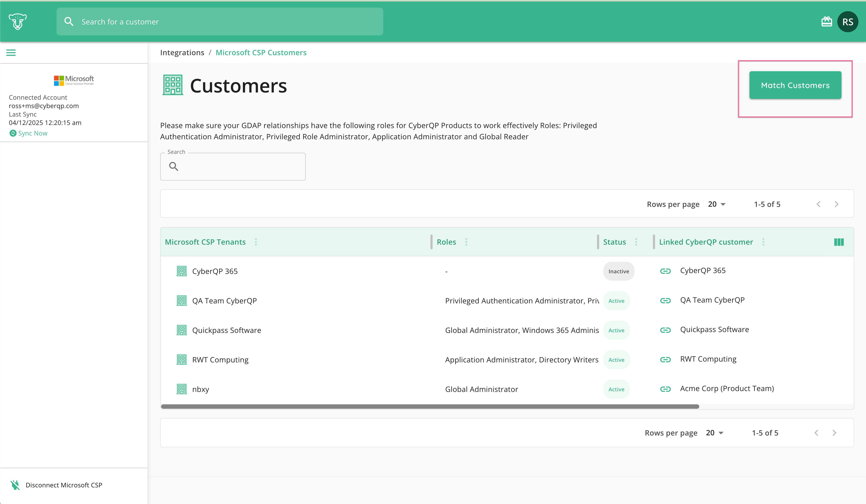Select tenant name "Quickpass Software"

[226, 331]
